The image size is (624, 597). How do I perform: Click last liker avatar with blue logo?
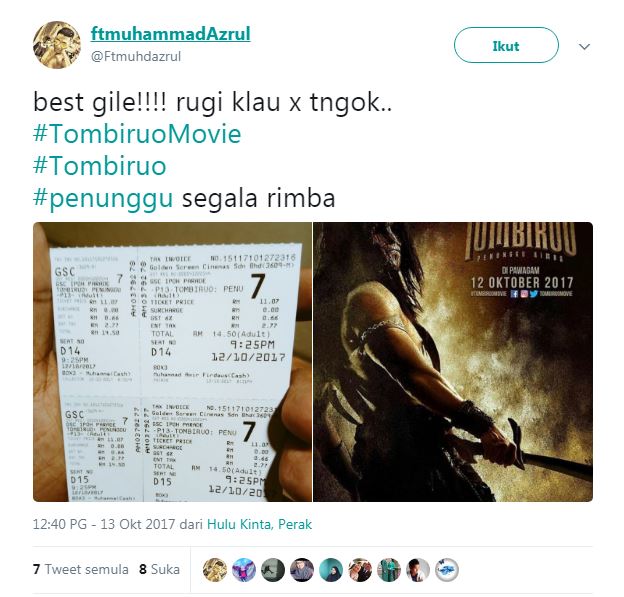[447, 570]
